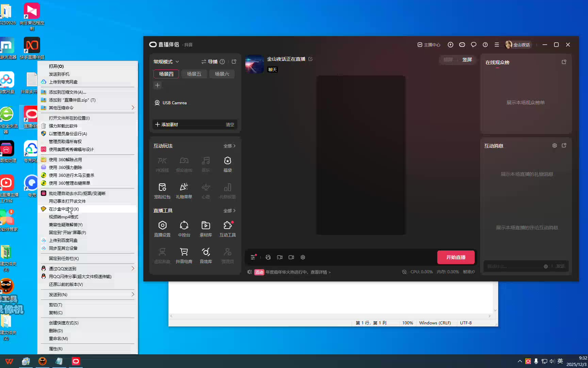
Task: Expand 全部 for 直播工具 section
Action: click(x=229, y=211)
